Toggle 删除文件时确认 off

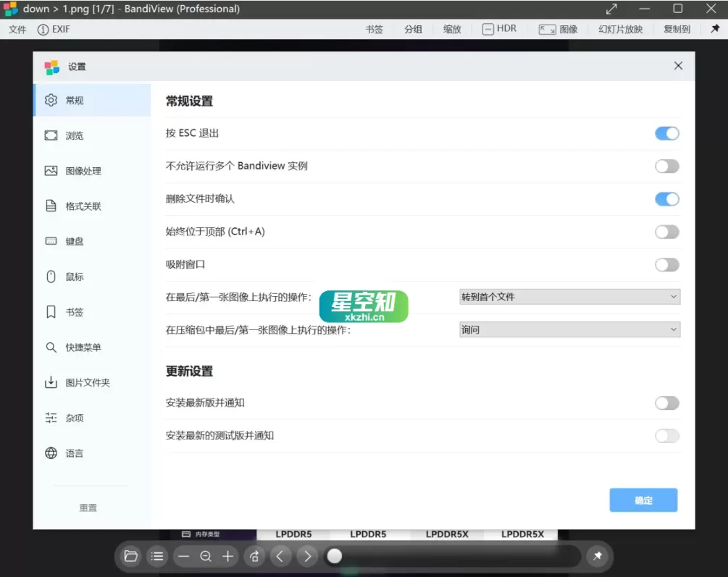[x=666, y=198]
